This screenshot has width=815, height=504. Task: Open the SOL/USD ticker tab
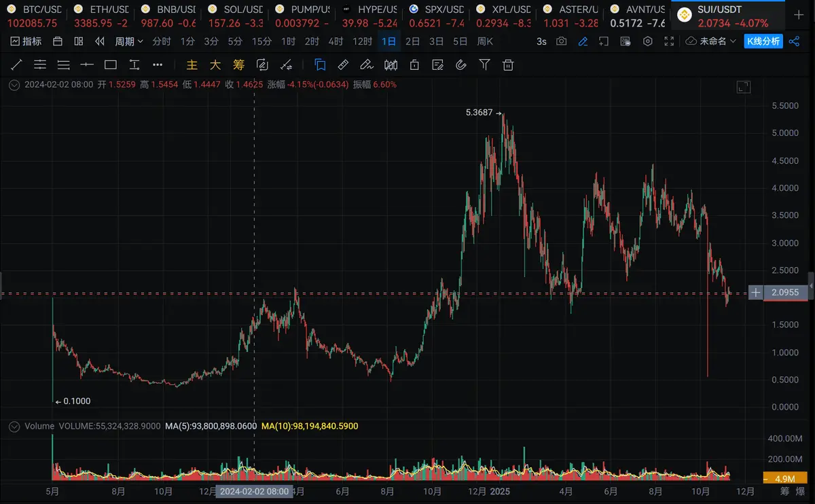(x=235, y=16)
